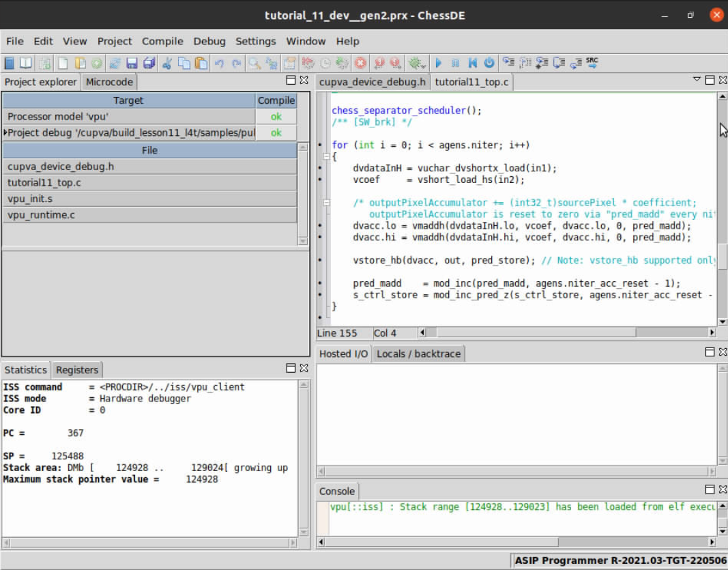Toggle breakpoint dot beside vstore_hb line
The height and width of the screenshot is (570, 728).
[x=321, y=260]
